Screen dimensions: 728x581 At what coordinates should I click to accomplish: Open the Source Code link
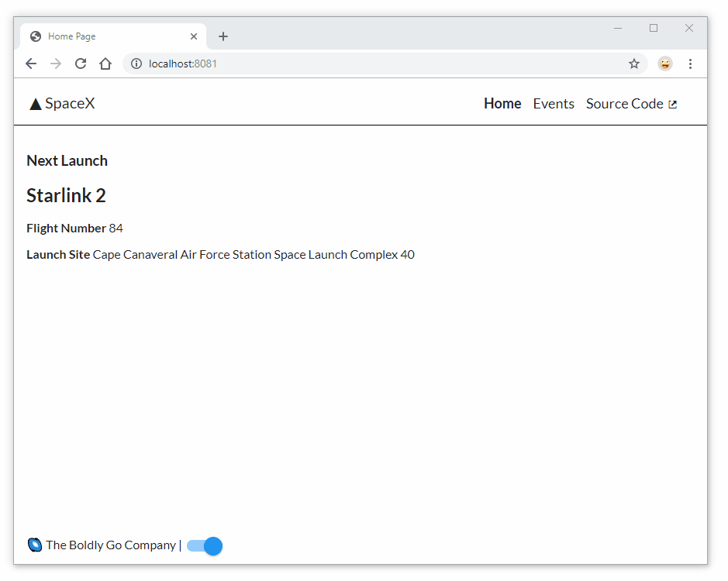[x=631, y=104]
